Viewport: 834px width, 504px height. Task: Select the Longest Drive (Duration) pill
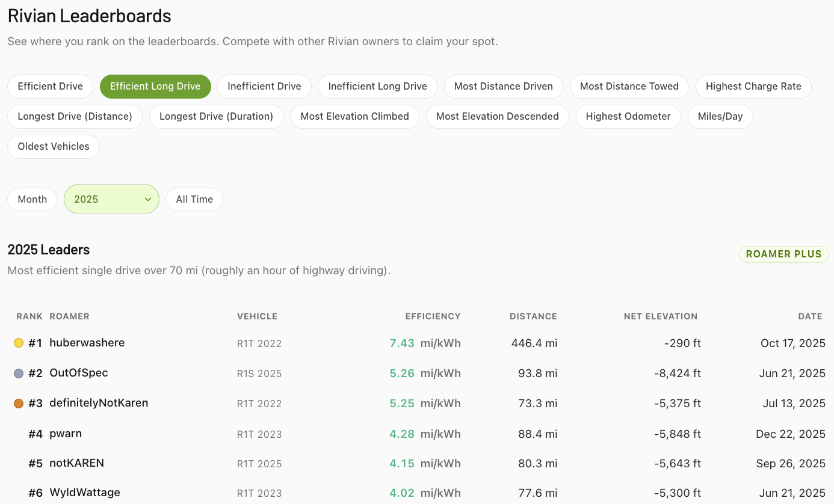216,116
